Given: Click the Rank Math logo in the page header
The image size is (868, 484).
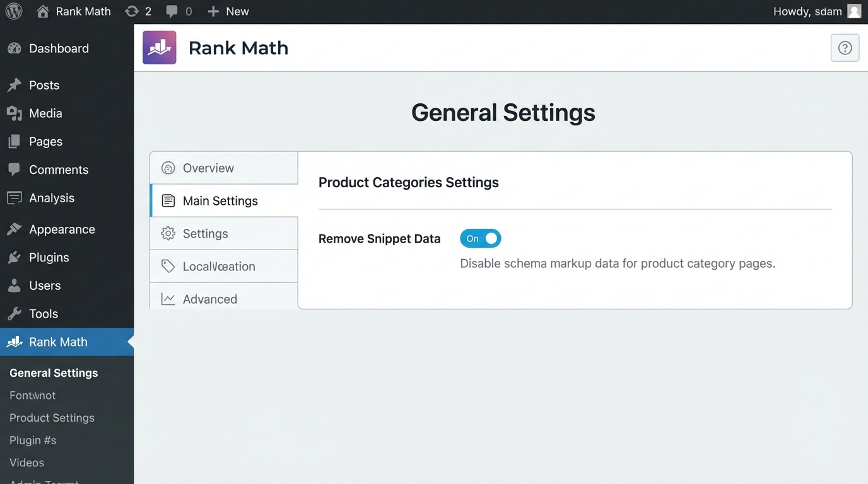Looking at the screenshot, I should [159, 47].
